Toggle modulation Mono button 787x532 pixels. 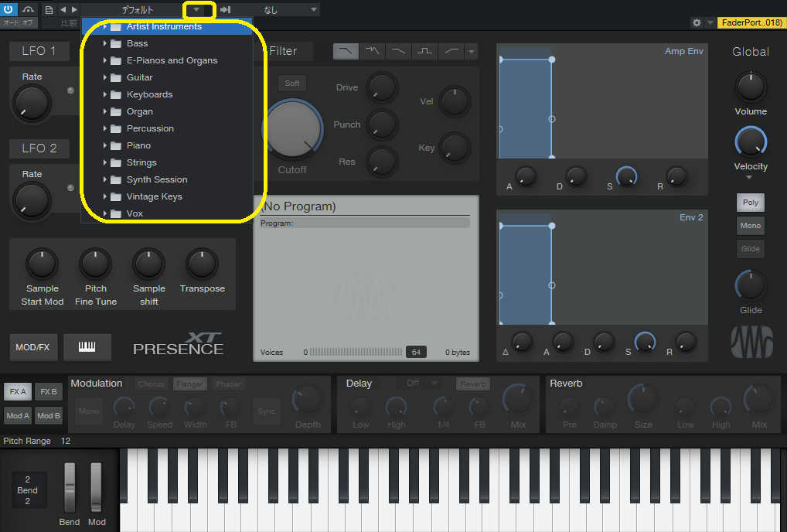89,411
